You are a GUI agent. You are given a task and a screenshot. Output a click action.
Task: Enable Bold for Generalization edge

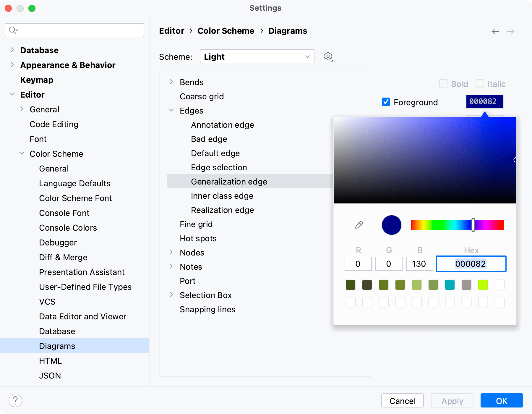click(x=443, y=84)
